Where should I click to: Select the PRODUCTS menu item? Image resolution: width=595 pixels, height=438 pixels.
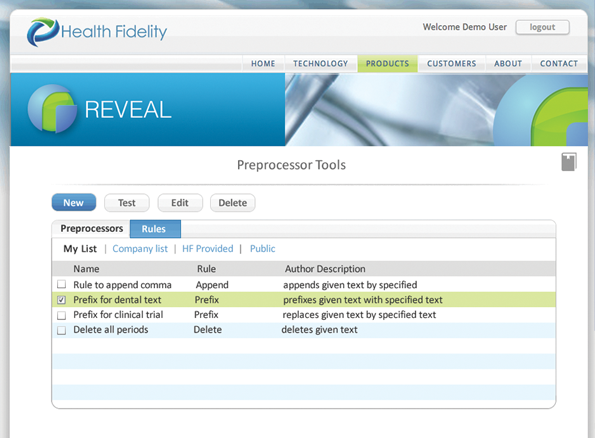click(387, 63)
